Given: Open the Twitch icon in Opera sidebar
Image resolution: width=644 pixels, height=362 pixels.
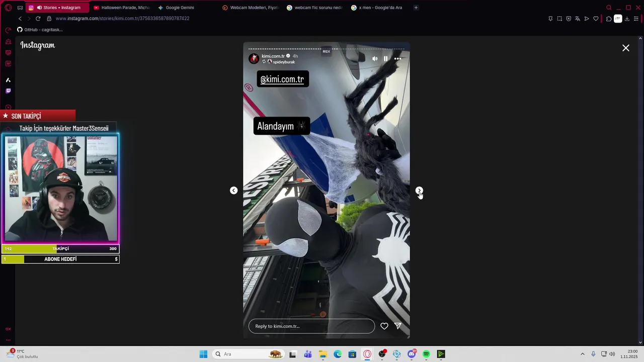Looking at the screenshot, I should 8,91.
